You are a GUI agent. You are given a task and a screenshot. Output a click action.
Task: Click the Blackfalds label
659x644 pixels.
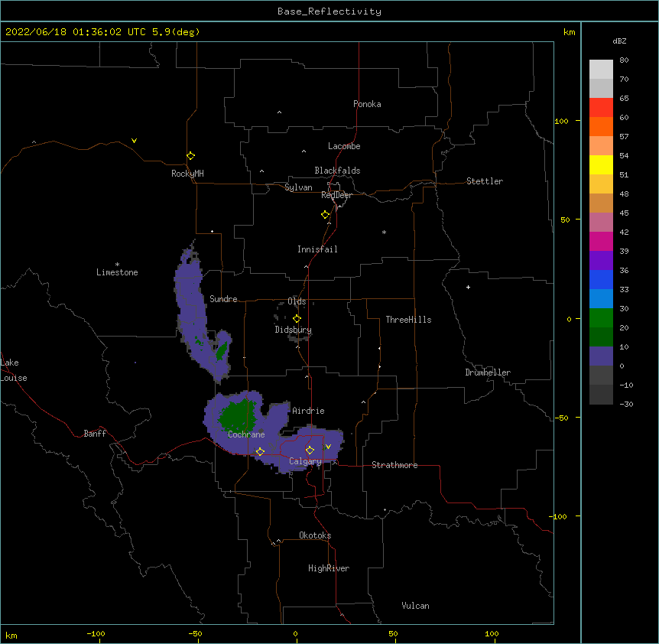tap(337, 171)
